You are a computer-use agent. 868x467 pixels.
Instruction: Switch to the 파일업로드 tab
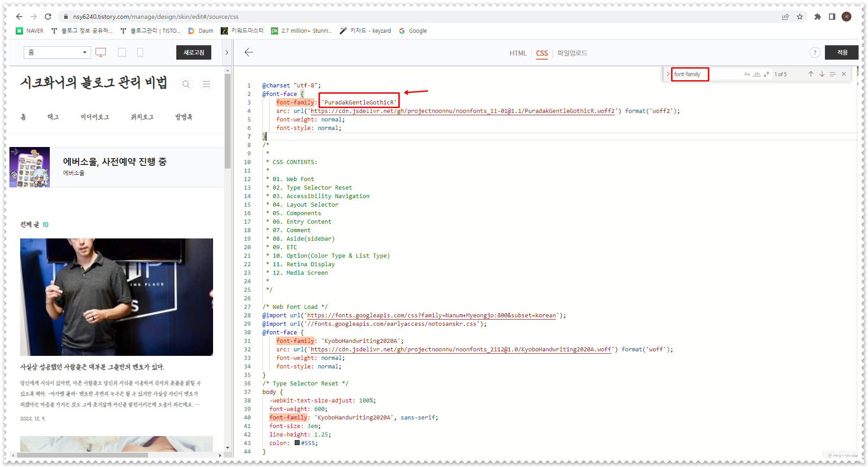tap(572, 53)
